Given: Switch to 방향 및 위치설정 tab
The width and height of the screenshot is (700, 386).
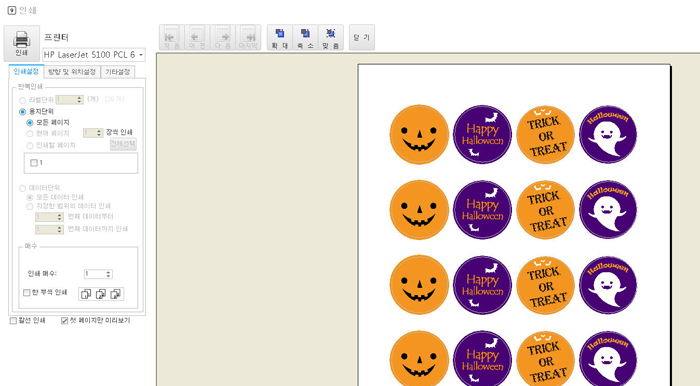Looking at the screenshot, I should pos(72,72).
